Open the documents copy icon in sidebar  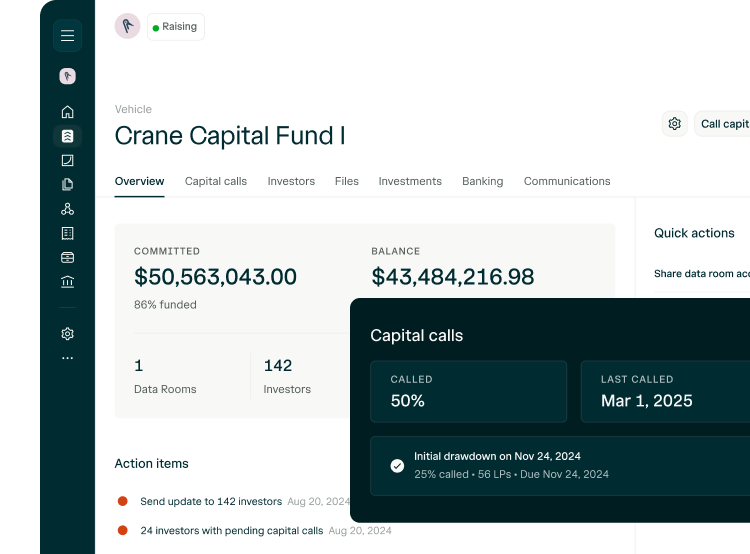coord(67,184)
